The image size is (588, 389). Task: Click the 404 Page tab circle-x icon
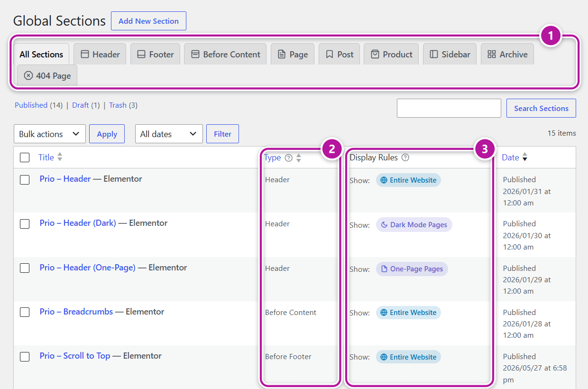(28, 75)
